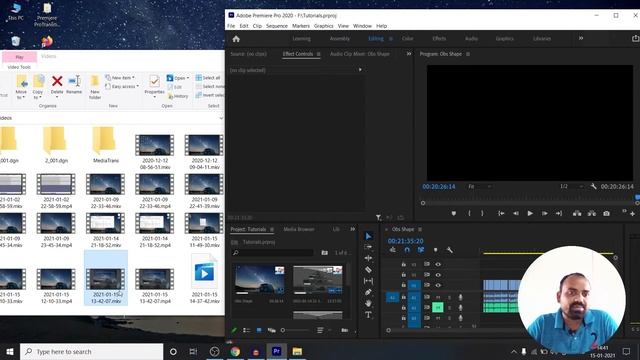Screen dimensions: 640x360
Task: Open playback resolution 1/2 dropdown
Action: pos(571,187)
